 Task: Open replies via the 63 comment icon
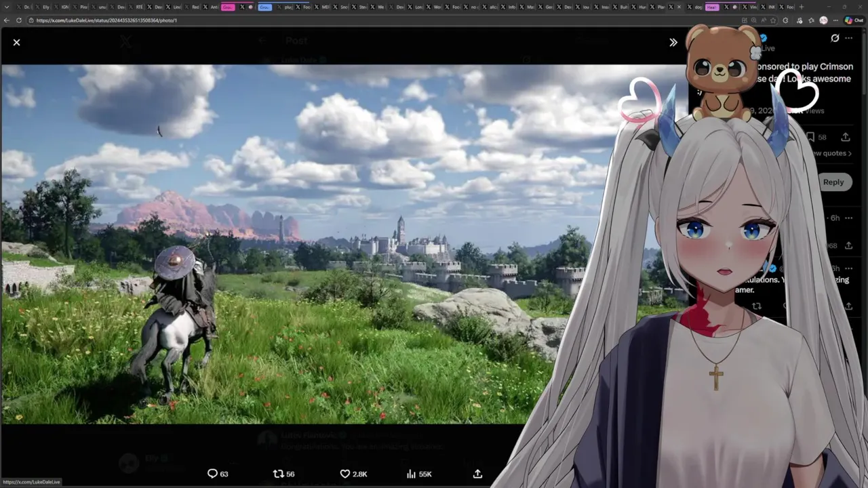point(217,474)
